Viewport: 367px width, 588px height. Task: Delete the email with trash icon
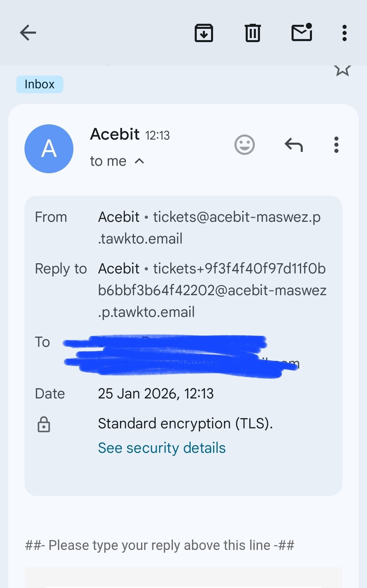pyautogui.click(x=252, y=33)
